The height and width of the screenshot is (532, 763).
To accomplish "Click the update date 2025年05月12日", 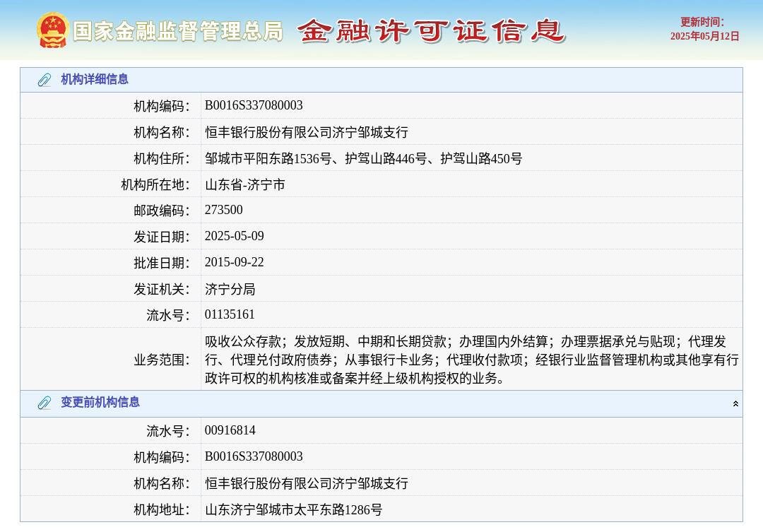I will tap(704, 37).
